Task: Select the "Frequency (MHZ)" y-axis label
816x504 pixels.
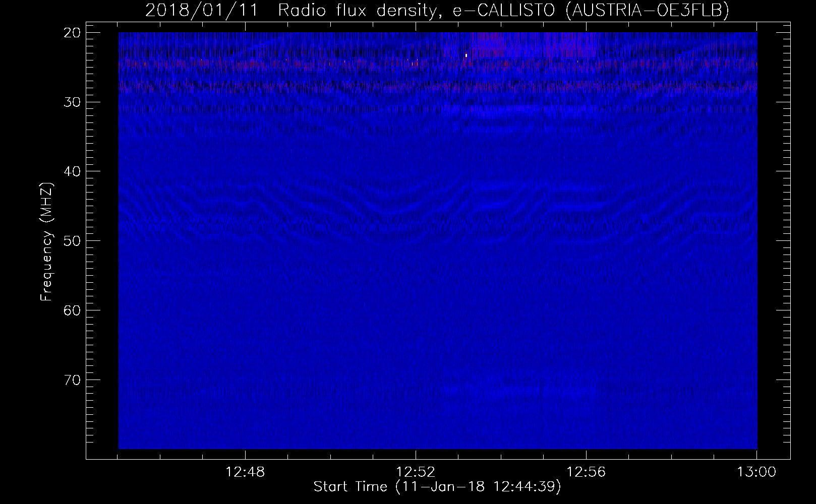Action: coord(47,241)
